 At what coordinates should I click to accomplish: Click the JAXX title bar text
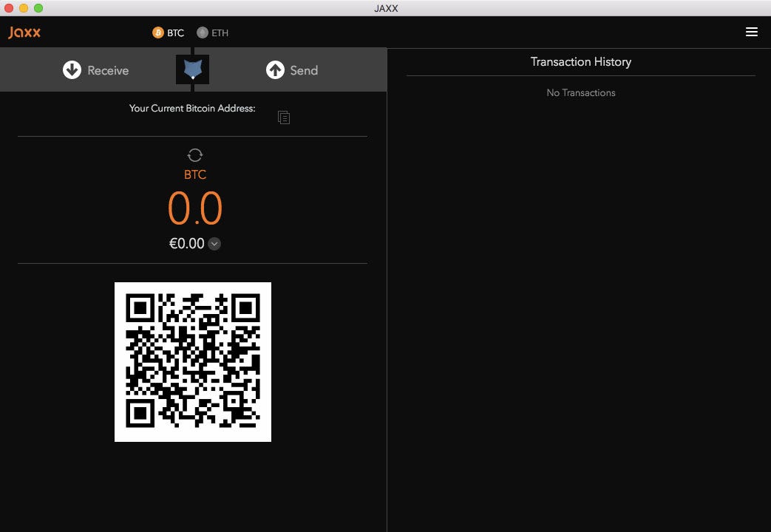(386, 8)
